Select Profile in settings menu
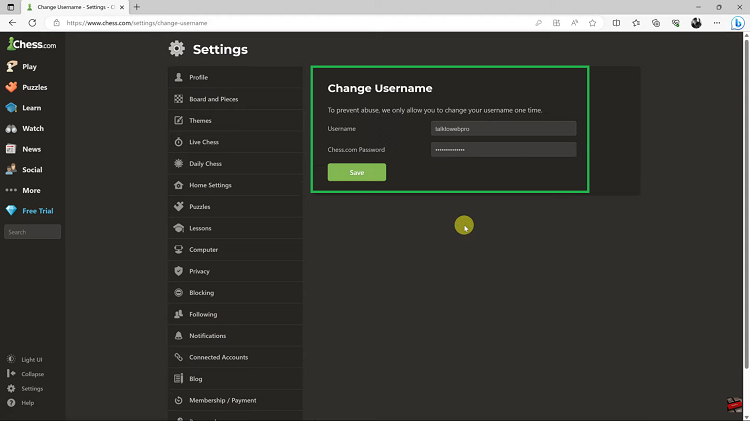750x421 pixels. point(235,77)
